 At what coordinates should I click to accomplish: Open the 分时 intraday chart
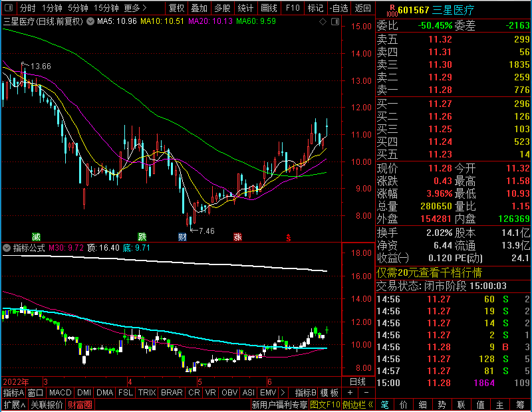(27, 8)
